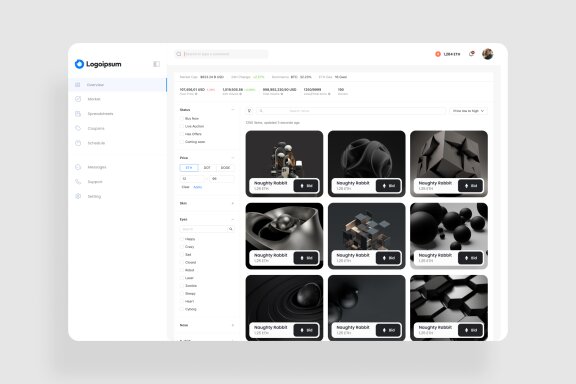Open the Coupons label in the sidebar
576x384 pixels.
tap(96, 129)
